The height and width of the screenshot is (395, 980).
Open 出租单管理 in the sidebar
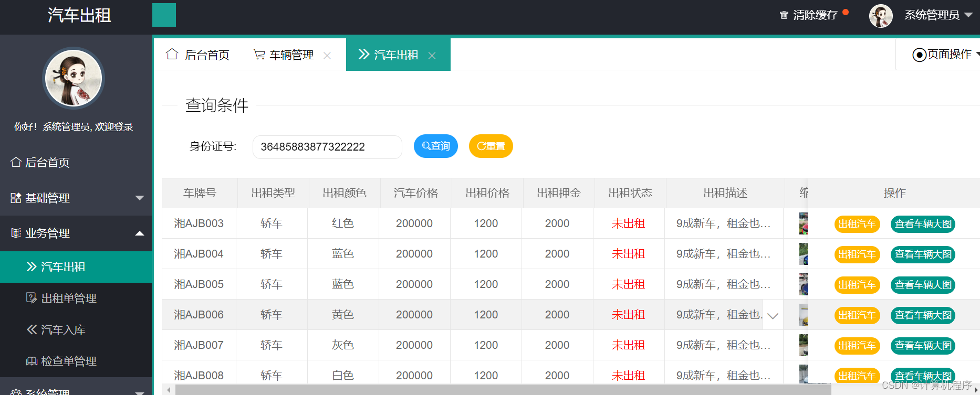pos(76,298)
